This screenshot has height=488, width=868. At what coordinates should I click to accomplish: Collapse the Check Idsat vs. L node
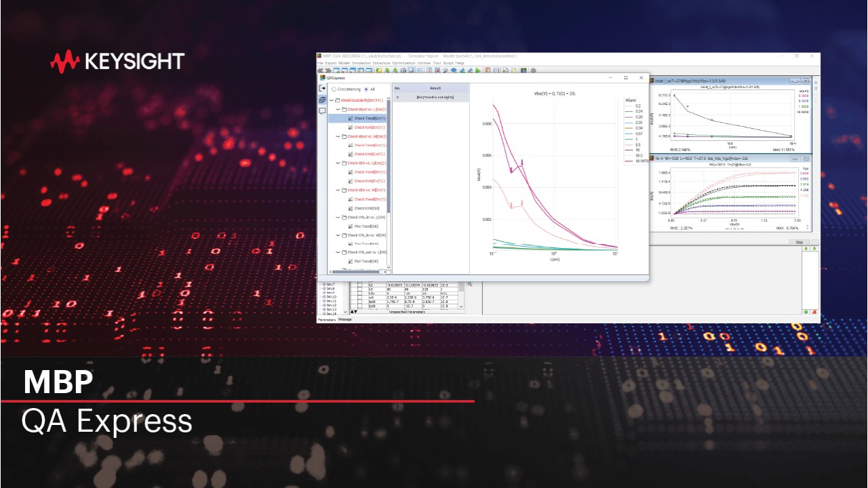[337, 109]
